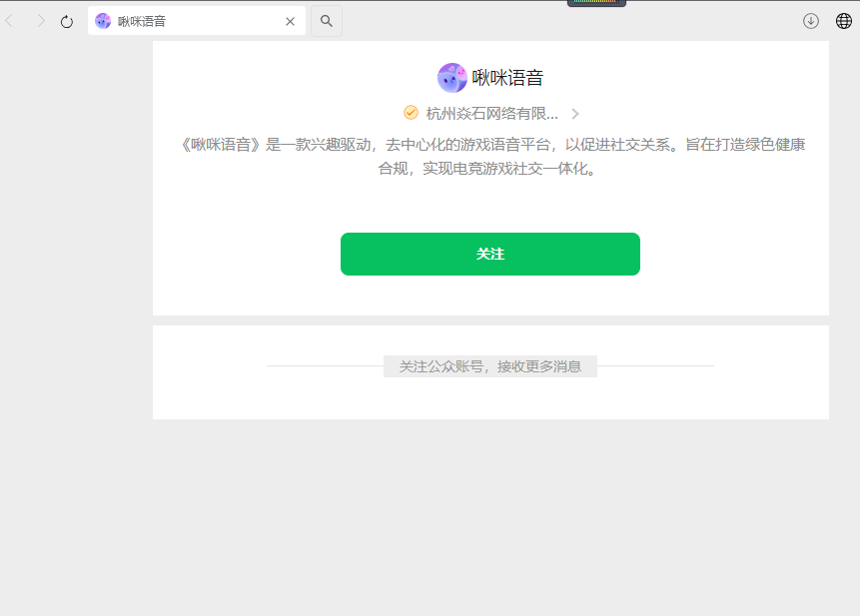Open the 啾咪语音 browser tab
The width and height of the screenshot is (860, 616).
(197, 21)
